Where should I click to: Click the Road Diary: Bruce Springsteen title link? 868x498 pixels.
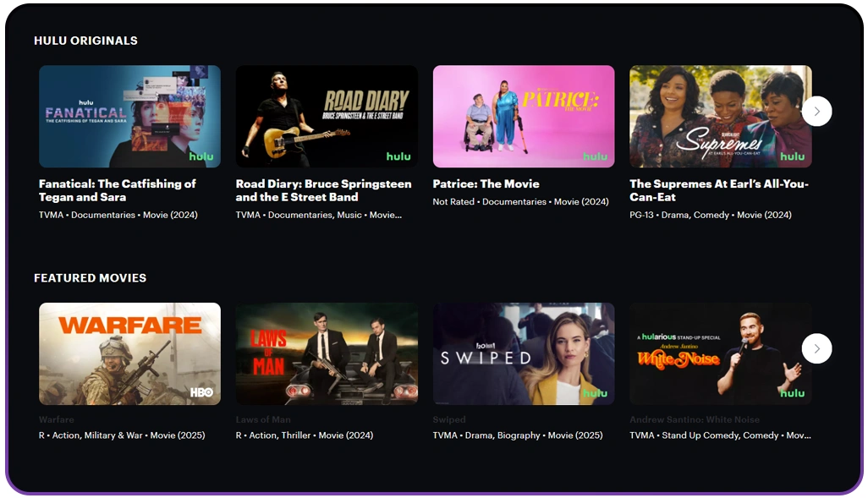tap(323, 190)
